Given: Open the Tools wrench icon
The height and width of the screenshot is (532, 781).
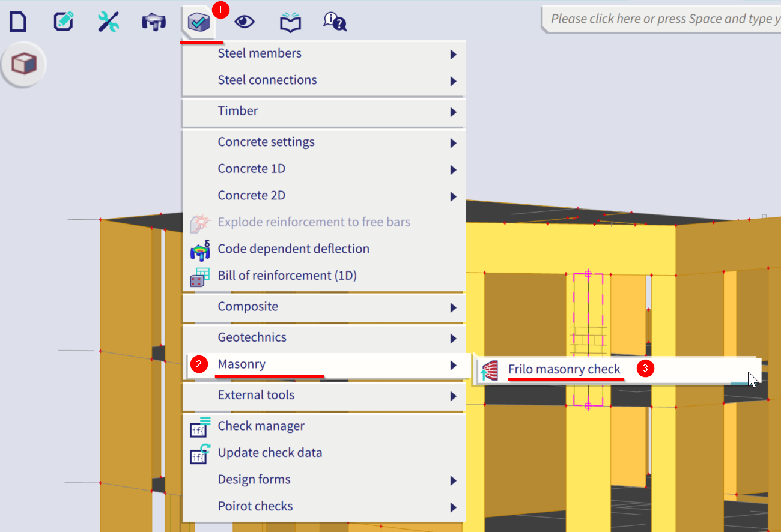Looking at the screenshot, I should pos(108,21).
